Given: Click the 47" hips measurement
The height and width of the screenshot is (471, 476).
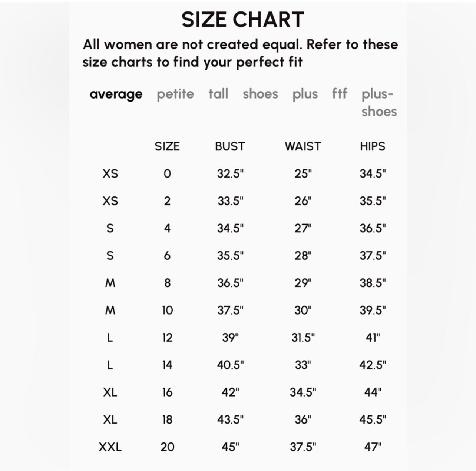Looking at the screenshot, I should [372, 447].
